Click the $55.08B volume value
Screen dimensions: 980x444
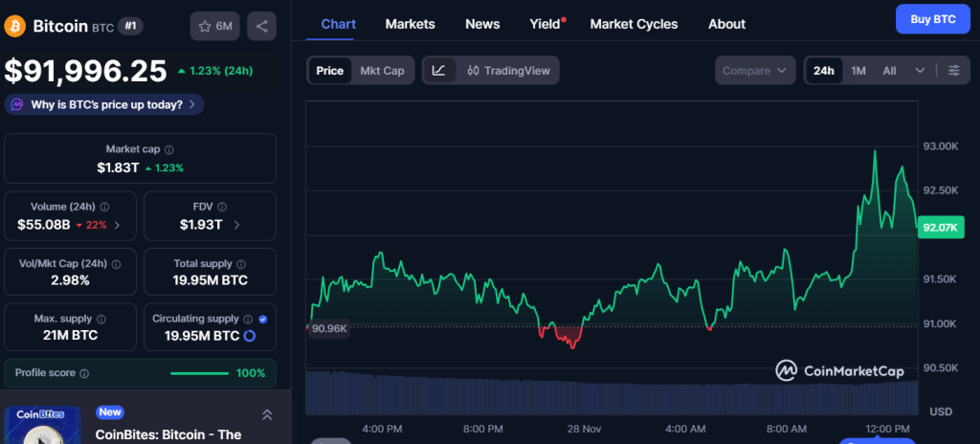click(x=44, y=225)
